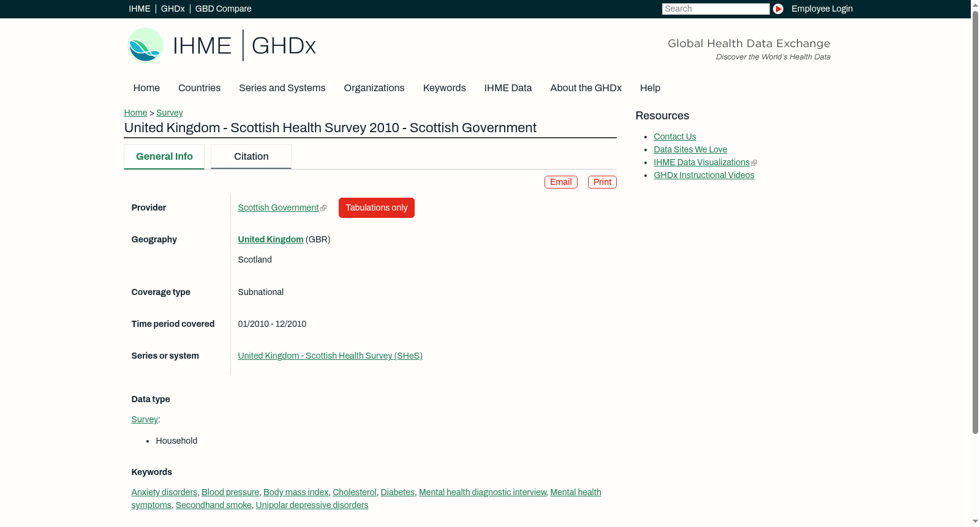Open Data Sites We Love link

coord(690,149)
